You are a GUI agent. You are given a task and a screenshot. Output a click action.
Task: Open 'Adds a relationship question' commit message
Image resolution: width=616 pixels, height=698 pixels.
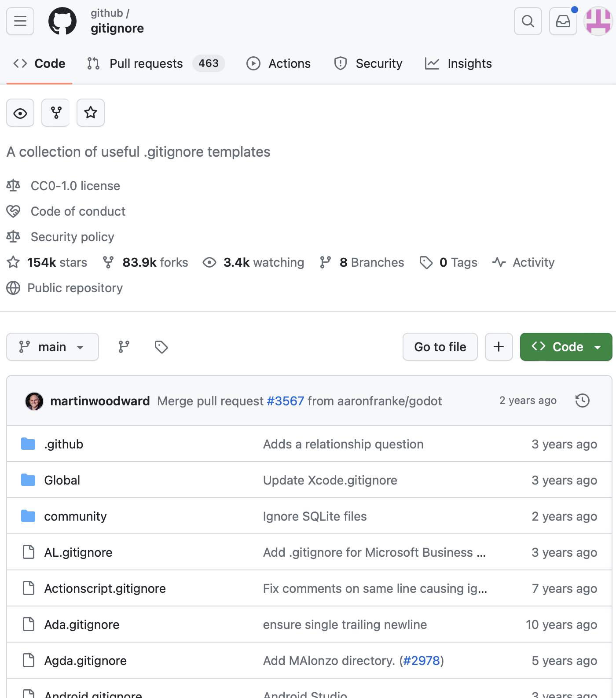(343, 444)
